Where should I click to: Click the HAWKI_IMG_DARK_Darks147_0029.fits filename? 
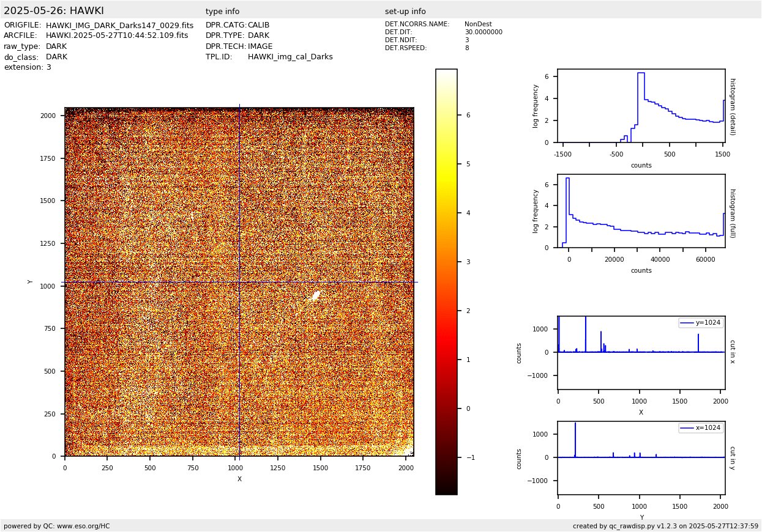point(119,26)
